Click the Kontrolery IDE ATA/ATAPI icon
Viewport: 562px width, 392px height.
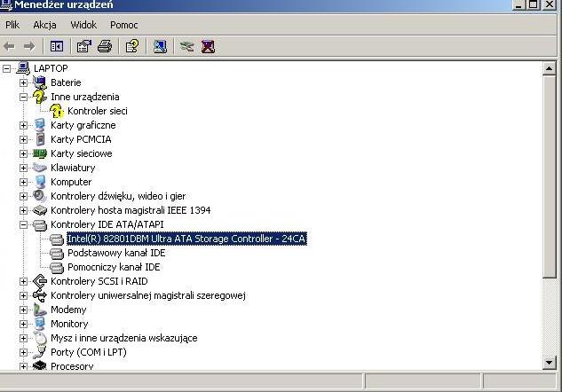40,224
